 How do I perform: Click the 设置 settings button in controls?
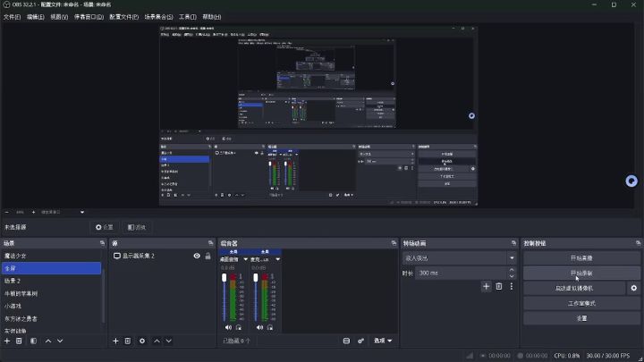581,318
